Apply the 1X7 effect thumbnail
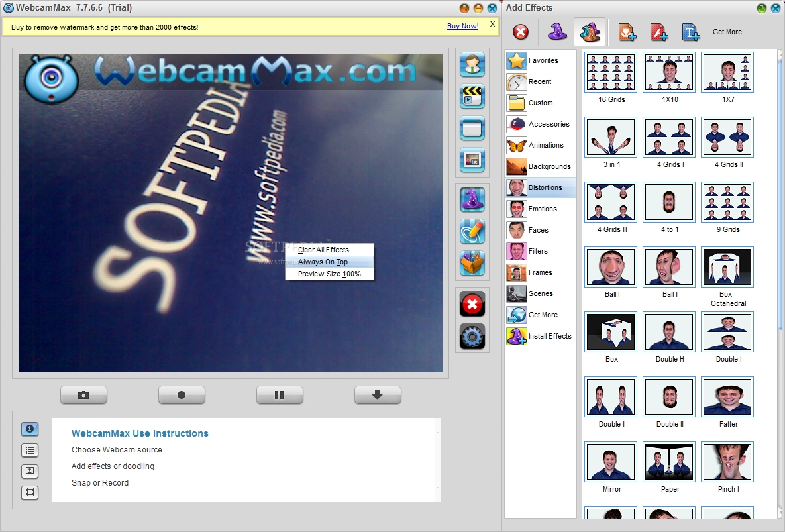The width and height of the screenshot is (785, 532). [727, 72]
